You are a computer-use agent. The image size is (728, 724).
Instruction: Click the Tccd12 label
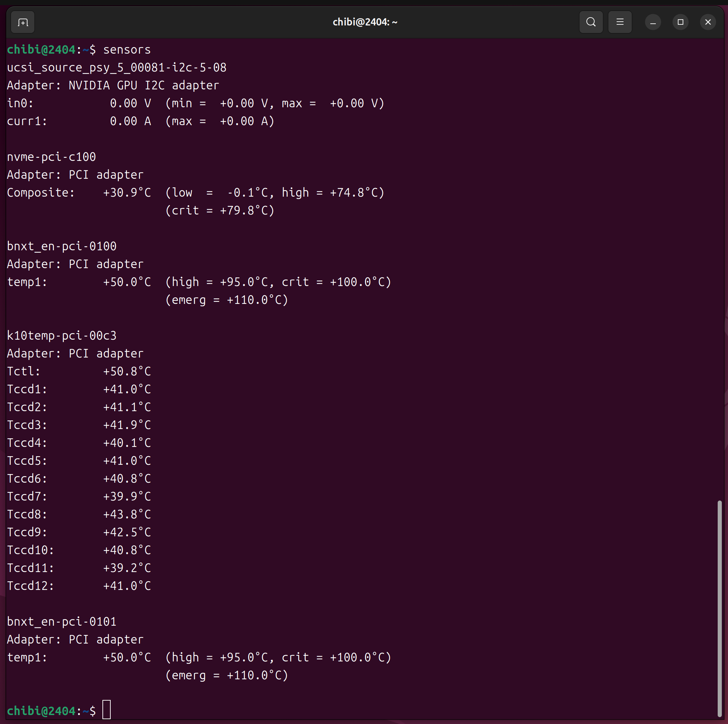tap(31, 586)
